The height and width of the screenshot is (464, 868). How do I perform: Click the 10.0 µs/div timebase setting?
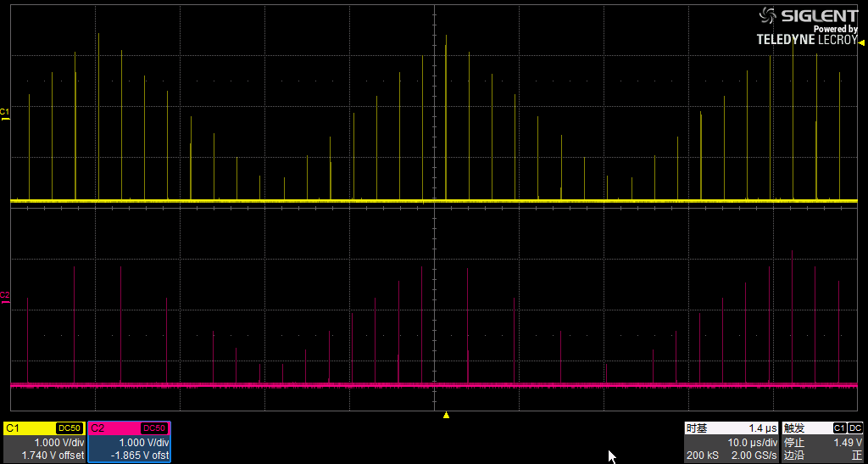[753, 443]
